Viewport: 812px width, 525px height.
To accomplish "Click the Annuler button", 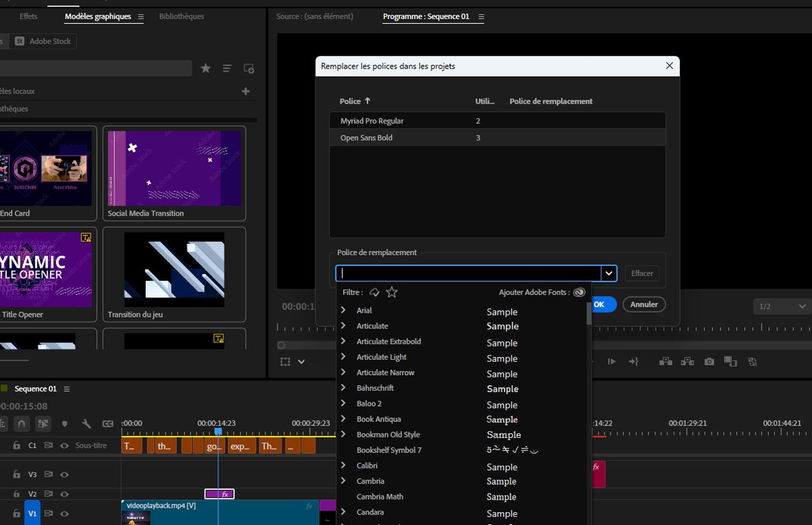I will click(644, 304).
